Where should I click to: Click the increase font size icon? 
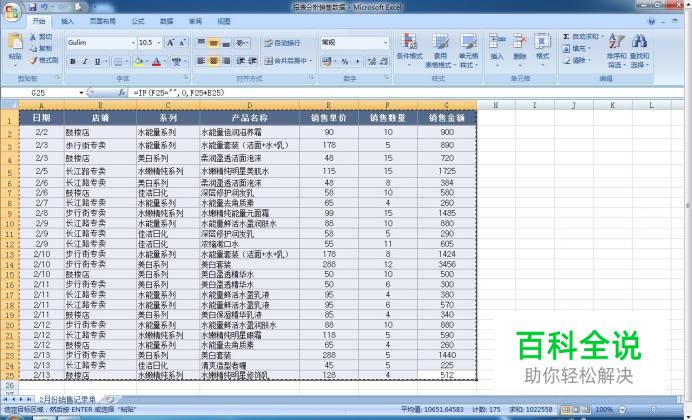point(170,43)
